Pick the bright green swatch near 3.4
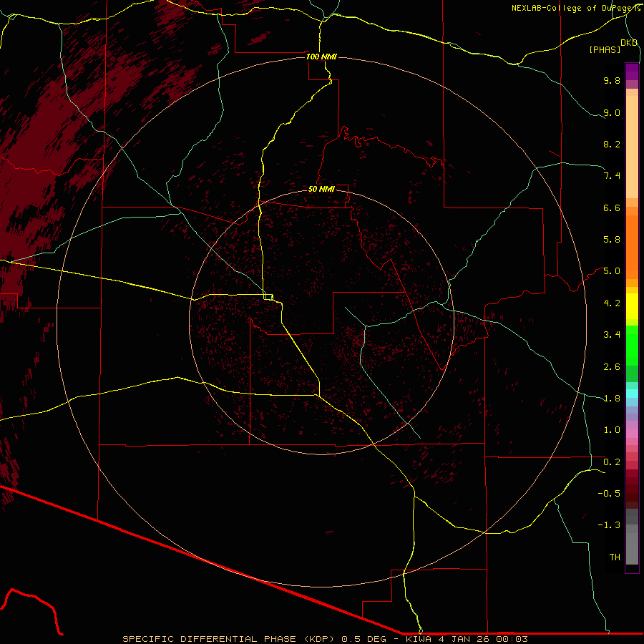Viewport: 644px width, 644px height. pyautogui.click(x=632, y=345)
